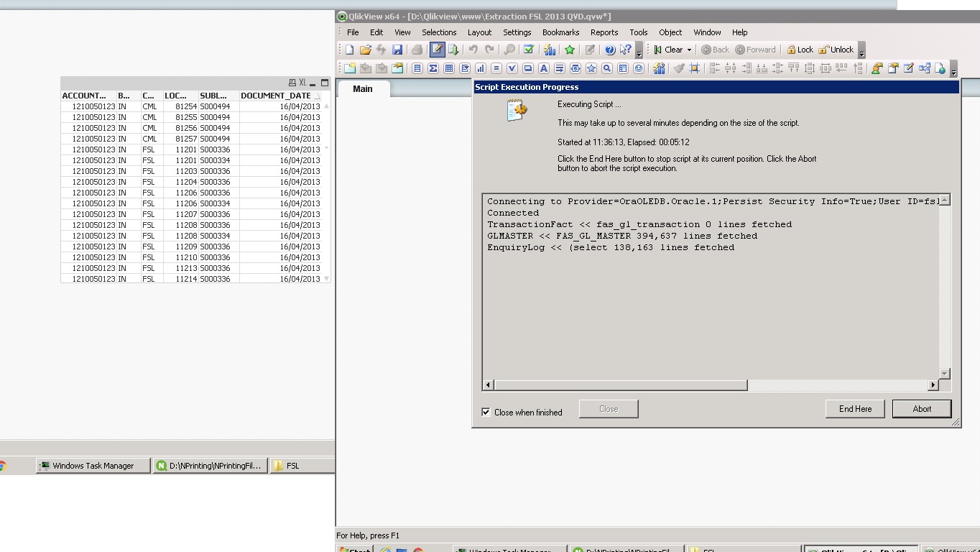The image size is (980, 552).
Task: Click the Format Painter brush icon
Action: (679, 68)
